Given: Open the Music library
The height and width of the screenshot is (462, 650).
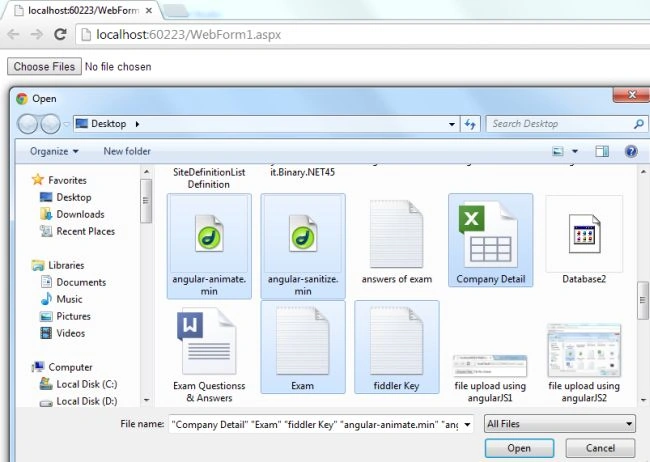Looking at the screenshot, I should point(61,299).
